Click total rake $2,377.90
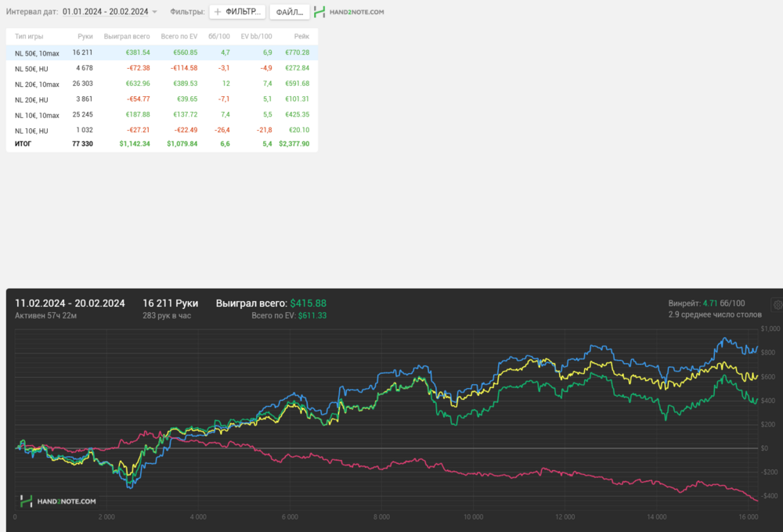Viewport: 783px width, 532px height. pos(294,144)
